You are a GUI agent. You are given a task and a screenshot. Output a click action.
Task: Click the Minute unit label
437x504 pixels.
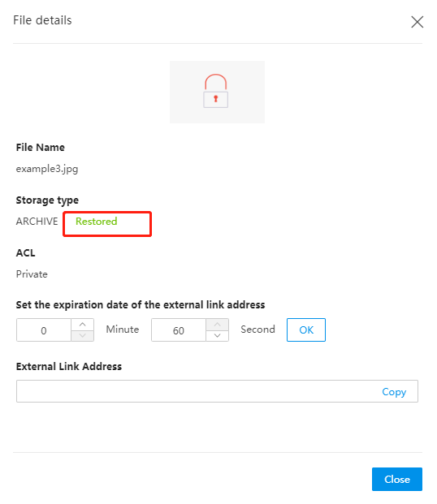pyautogui.click(x=123, y=330)
